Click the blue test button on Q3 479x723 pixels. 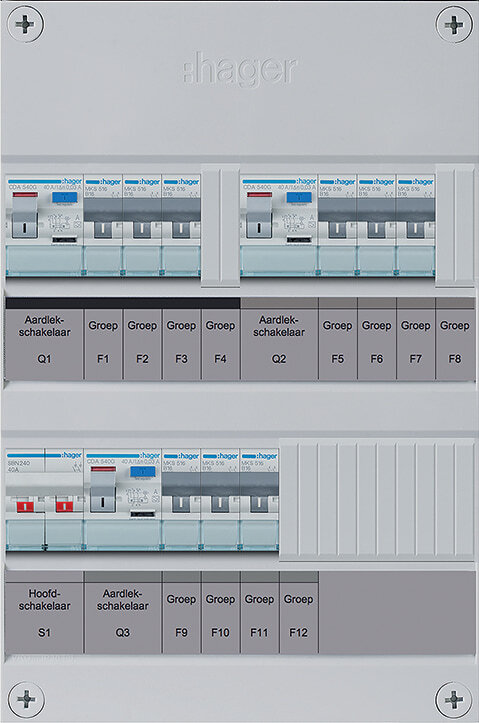(x=143, y=471)
